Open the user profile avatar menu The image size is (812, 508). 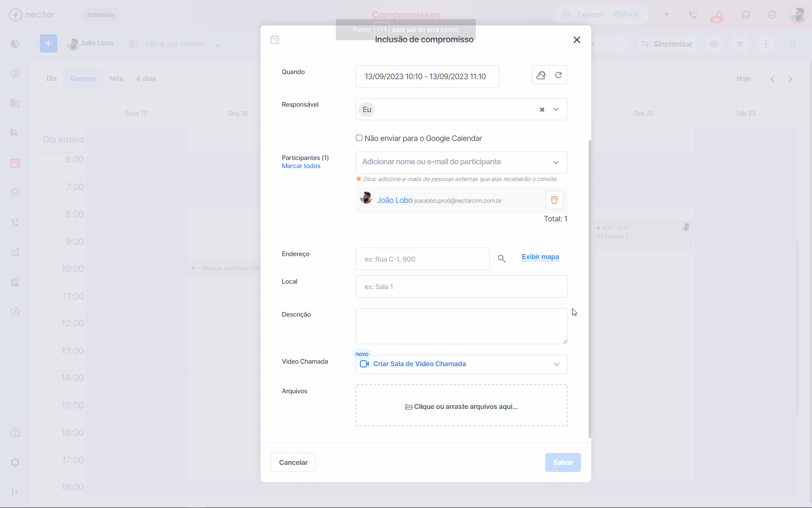(798, 15)
